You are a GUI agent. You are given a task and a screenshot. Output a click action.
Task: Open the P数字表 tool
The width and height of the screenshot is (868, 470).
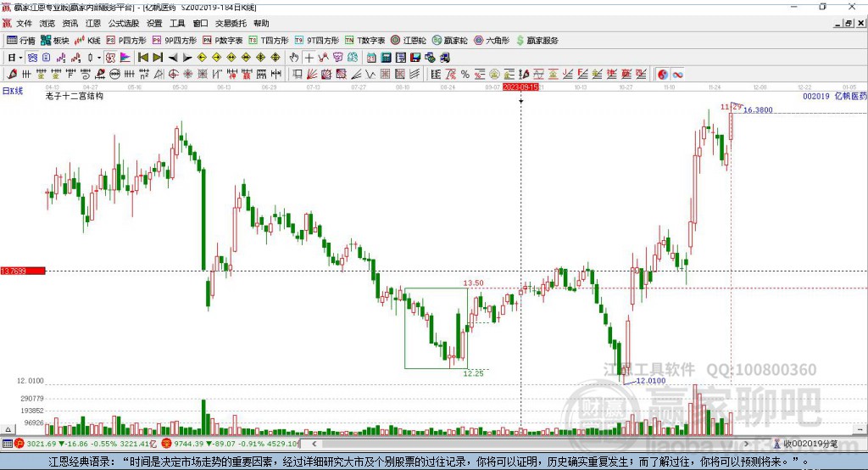[223, 41]
